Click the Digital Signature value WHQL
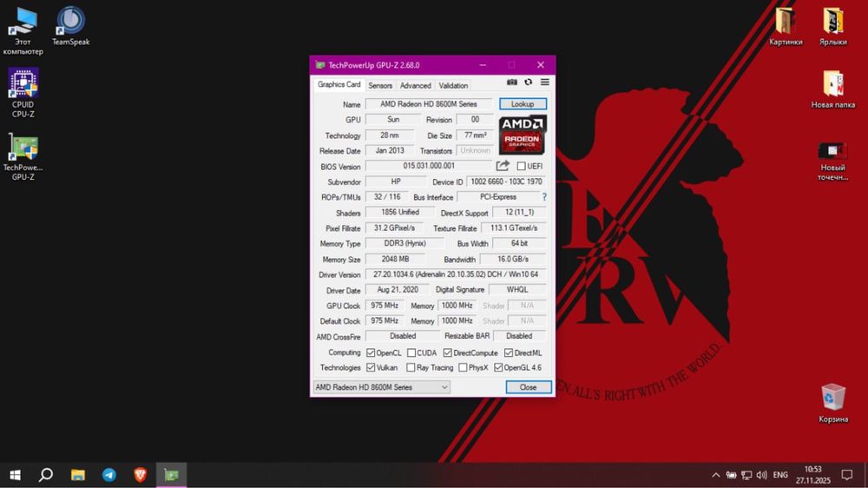 point(517,289)
